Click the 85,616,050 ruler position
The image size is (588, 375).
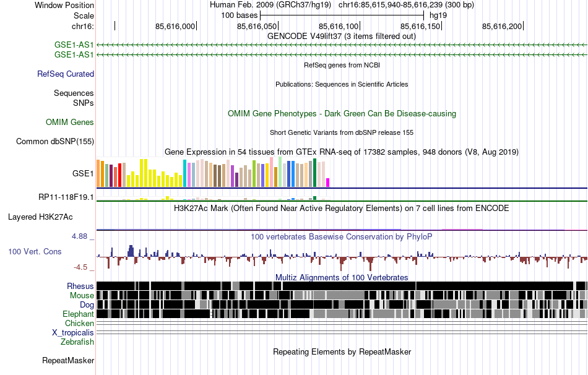click(x=257, y=26)
